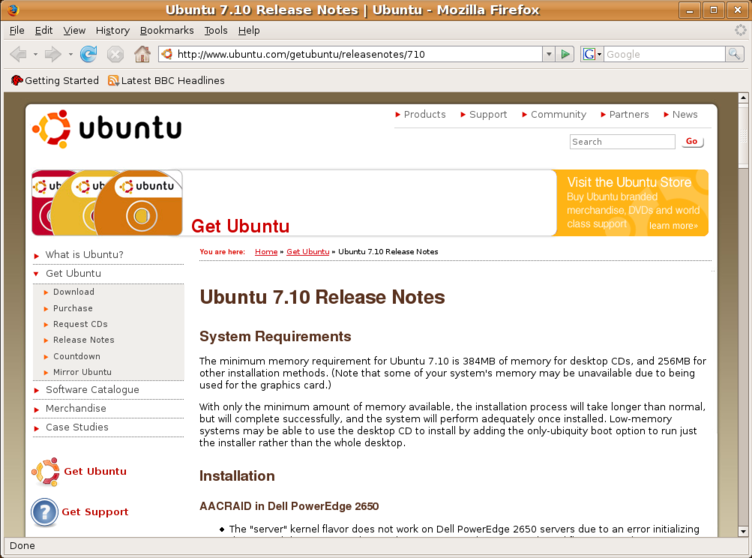
Task: Expand Merchandise in the sidebar
Action: coord(36,409)
